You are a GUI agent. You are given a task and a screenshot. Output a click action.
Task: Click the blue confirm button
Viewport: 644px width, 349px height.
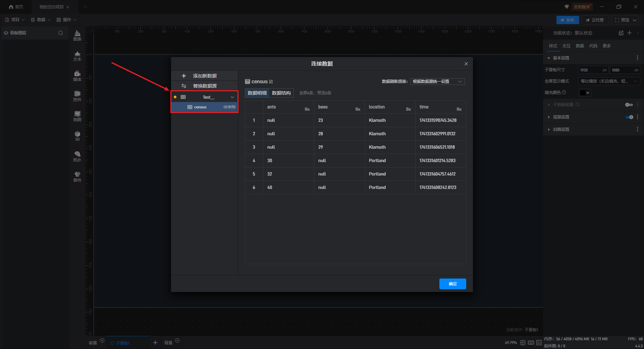(x=452, y=284)
